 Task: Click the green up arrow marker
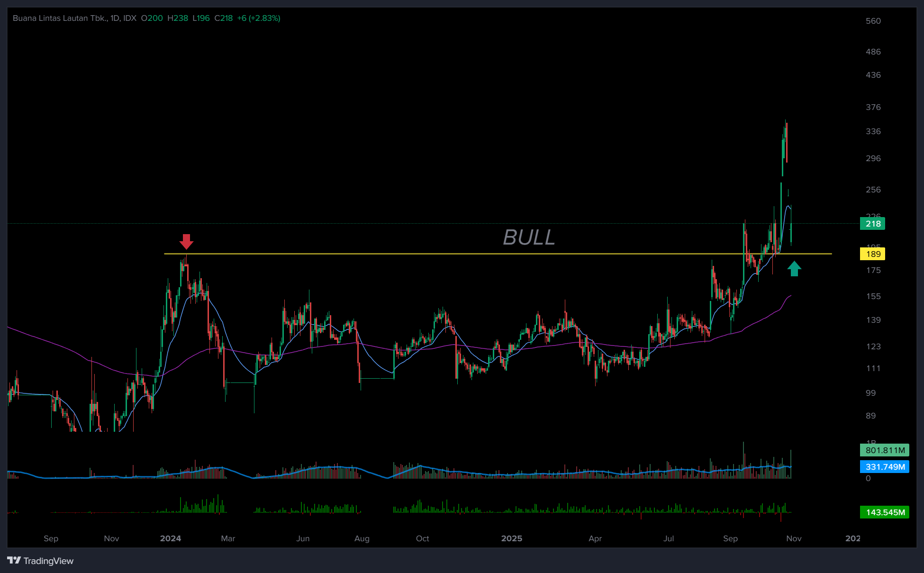point(794,269)
